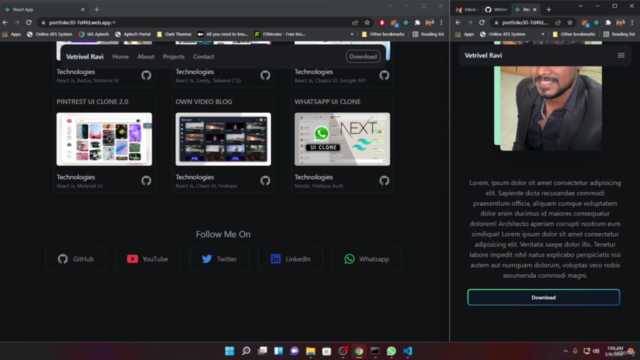This screenshot has height=360, width=640.
Task: Open LinkedIn follow link
Action: [290, 259]
